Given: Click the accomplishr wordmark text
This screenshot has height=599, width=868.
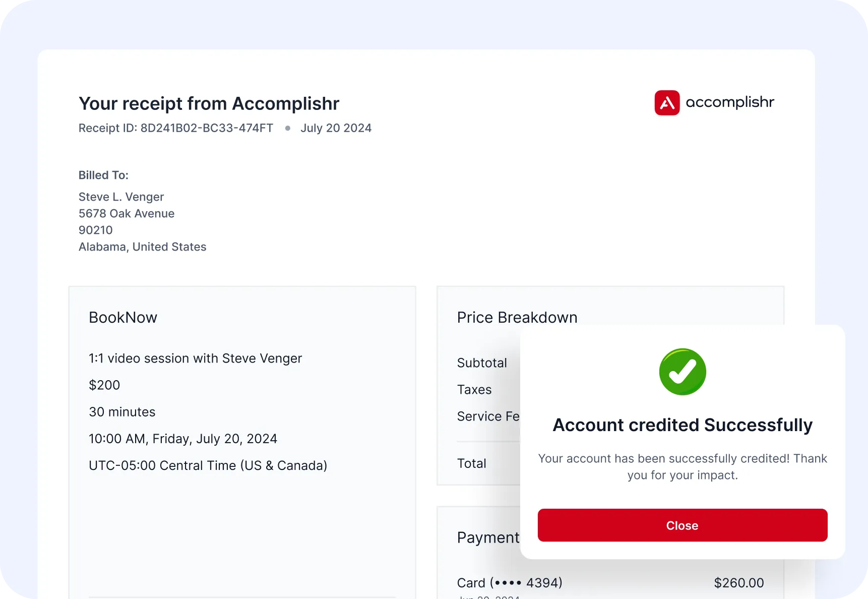Looking at the screenshot, I should tap(729, 102).
